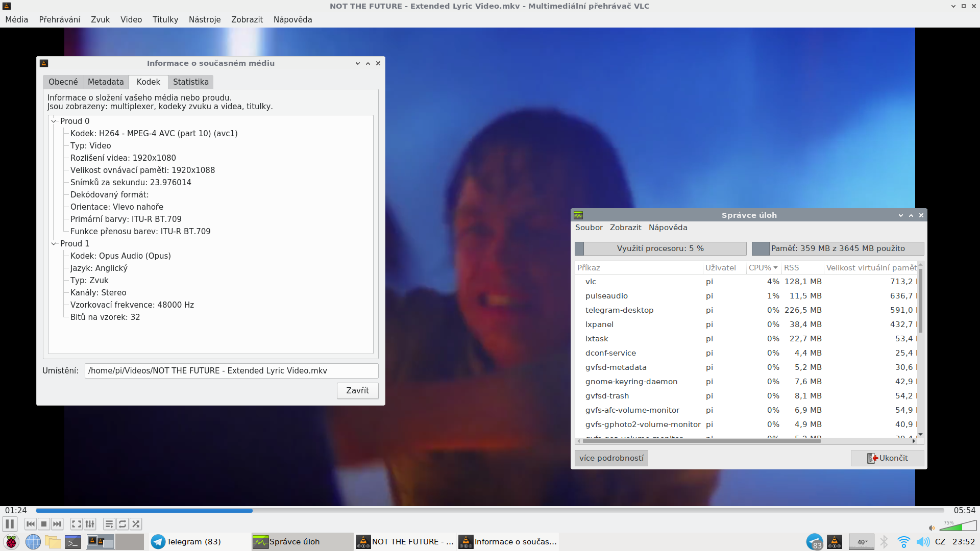Stop playback with the stop button

click(x=44, y=524)
